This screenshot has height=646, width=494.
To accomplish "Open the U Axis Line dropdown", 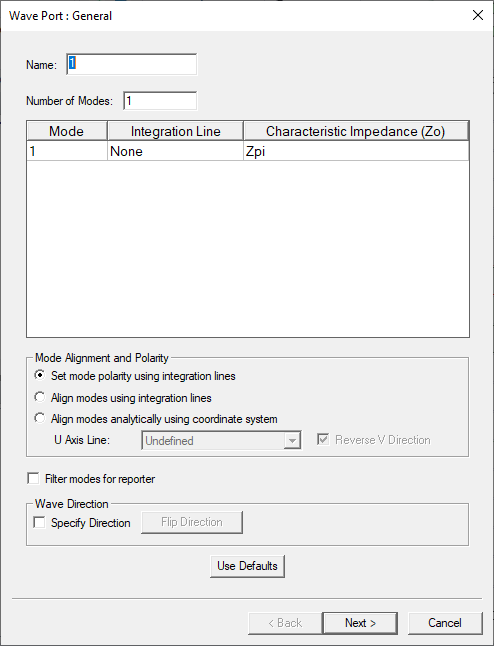I will [221, 440].
